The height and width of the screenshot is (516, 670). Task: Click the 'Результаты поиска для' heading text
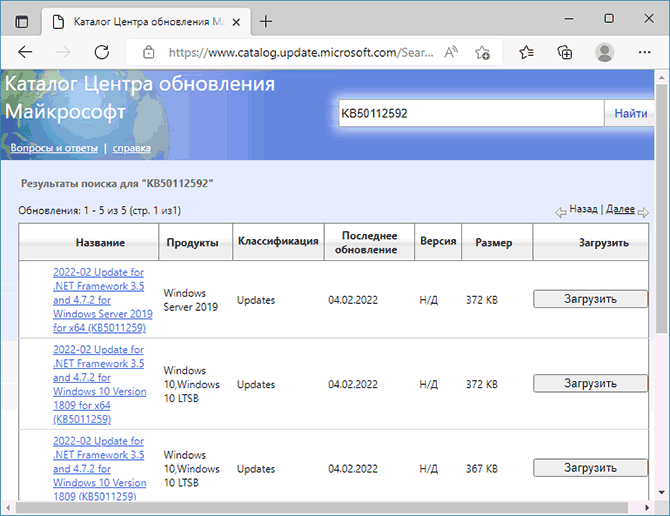coord(117,184)
